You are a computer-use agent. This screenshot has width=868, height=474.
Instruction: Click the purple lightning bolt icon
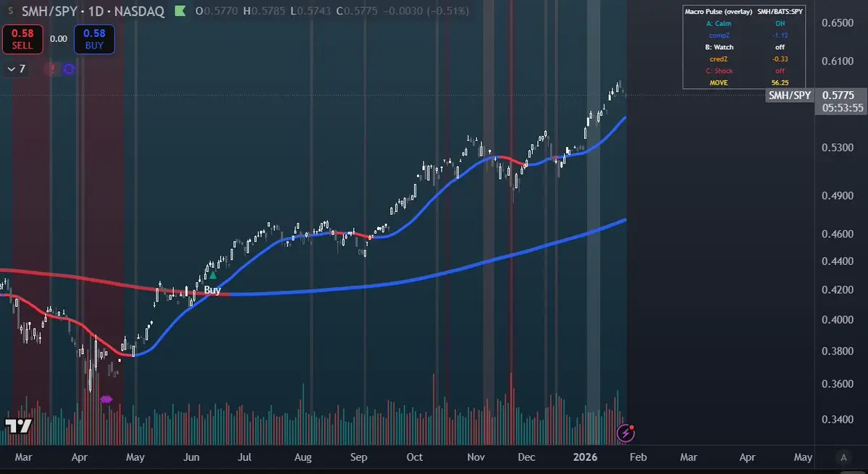coord(625,433)
